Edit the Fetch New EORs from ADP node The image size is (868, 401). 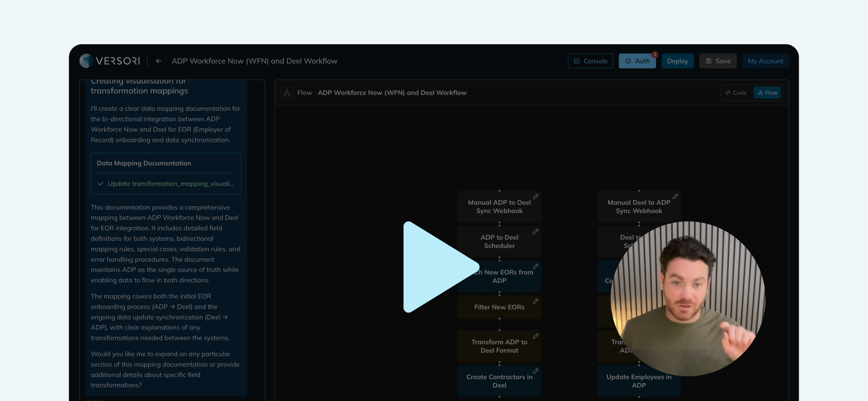536,266
